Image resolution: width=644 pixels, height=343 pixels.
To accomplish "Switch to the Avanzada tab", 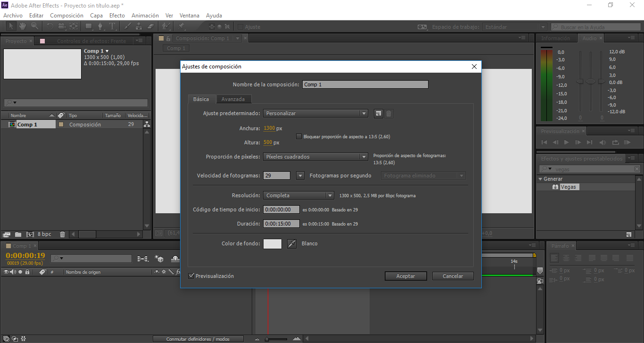I will 233,99.
